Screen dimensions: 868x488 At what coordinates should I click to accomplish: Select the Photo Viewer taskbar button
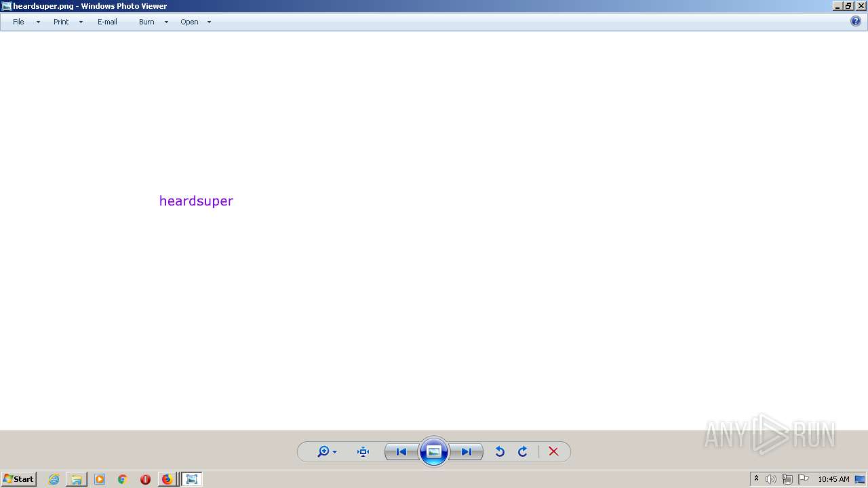click(x=192, y=479)
